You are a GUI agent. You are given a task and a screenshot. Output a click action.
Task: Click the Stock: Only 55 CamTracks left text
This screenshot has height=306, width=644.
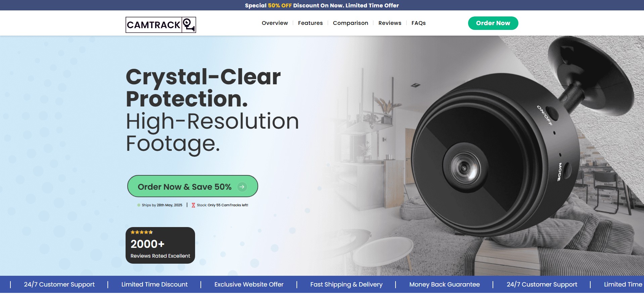pyautogui.click(x=222, y=205)
